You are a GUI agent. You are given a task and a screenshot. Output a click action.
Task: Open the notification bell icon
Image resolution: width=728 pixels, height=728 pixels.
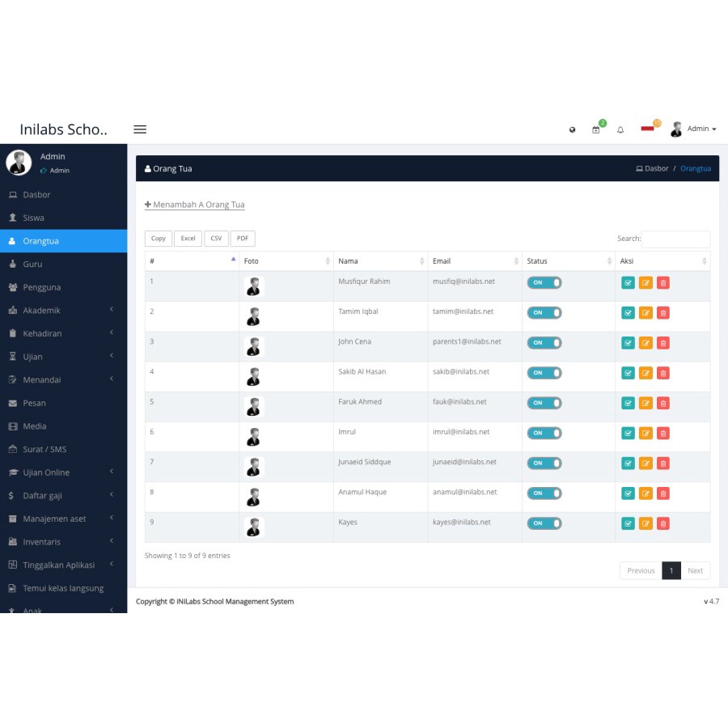click(x=620, y=129)
